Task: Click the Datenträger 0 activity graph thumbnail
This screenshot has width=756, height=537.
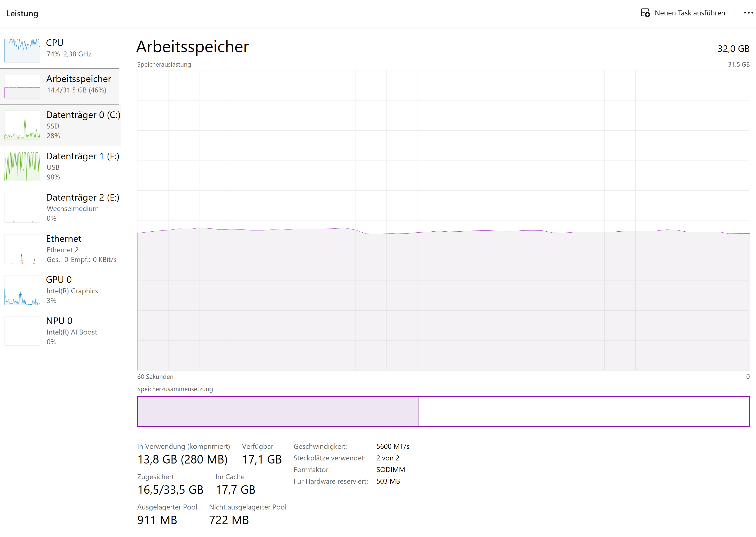Action: pyautogui.click(x=22, y=125)
